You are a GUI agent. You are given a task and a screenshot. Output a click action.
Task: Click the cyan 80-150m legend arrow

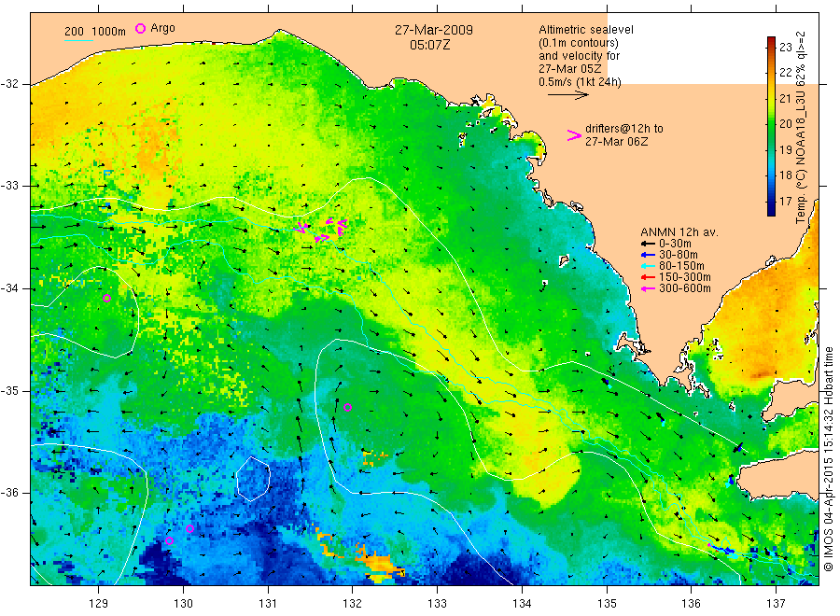[x=649, y=266]
